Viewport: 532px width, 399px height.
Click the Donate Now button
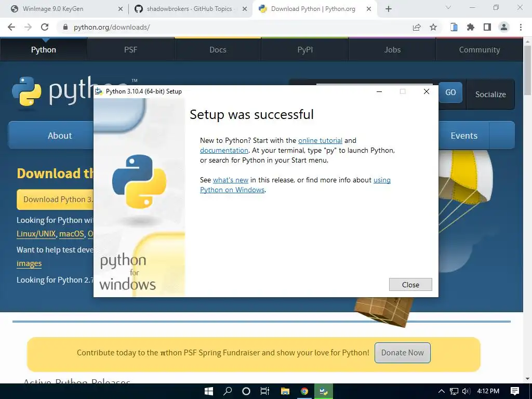[x=403, y=353]
